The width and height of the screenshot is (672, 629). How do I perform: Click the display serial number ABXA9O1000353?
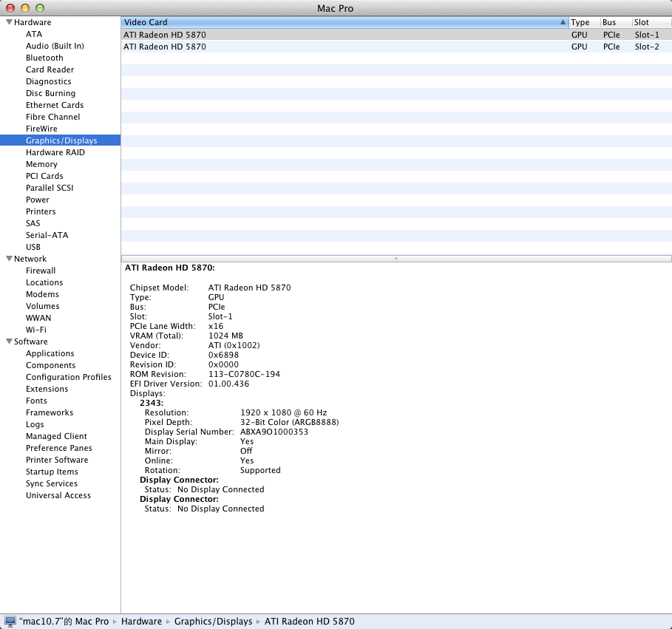pos(274,432)
